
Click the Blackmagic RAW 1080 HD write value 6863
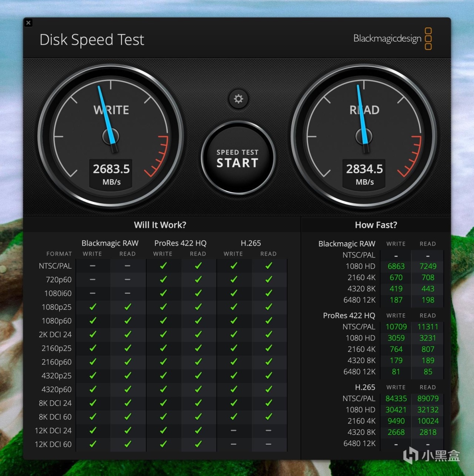pos(396,266)
